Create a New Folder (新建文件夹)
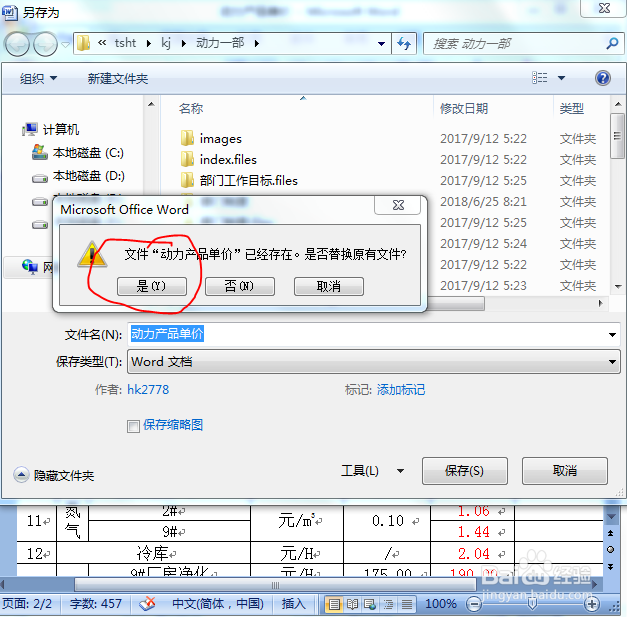This screenshot has width=627, height=617. coord(118,78)
